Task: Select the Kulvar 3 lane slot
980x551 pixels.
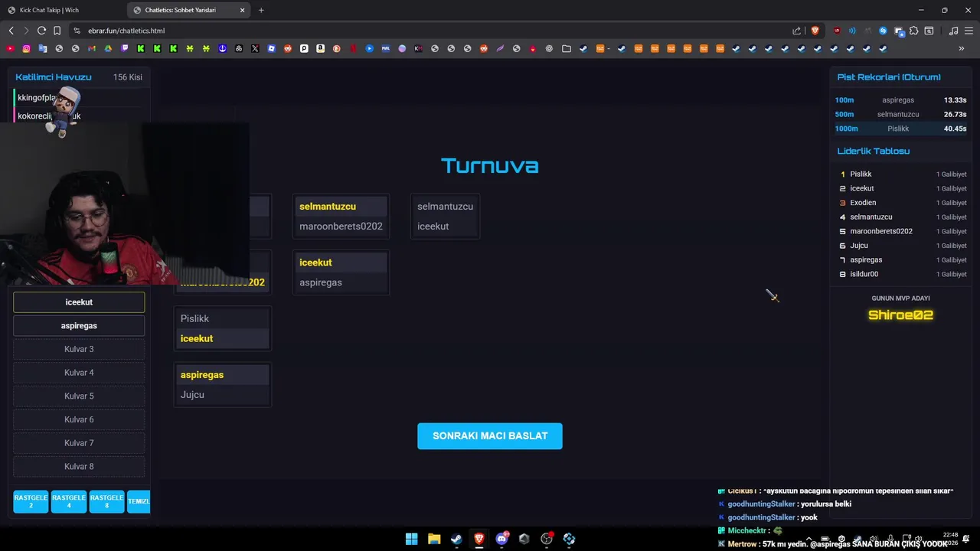Action: tap(79, 349)
